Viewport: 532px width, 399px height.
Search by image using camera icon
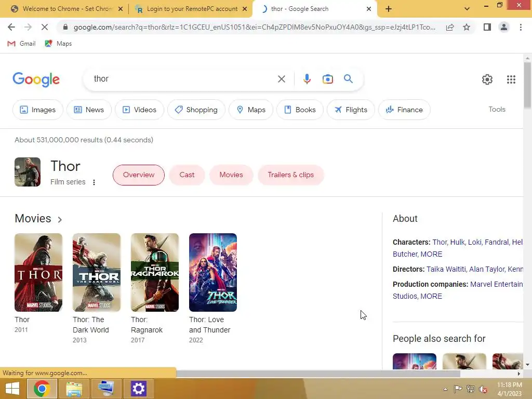(327, 79)
